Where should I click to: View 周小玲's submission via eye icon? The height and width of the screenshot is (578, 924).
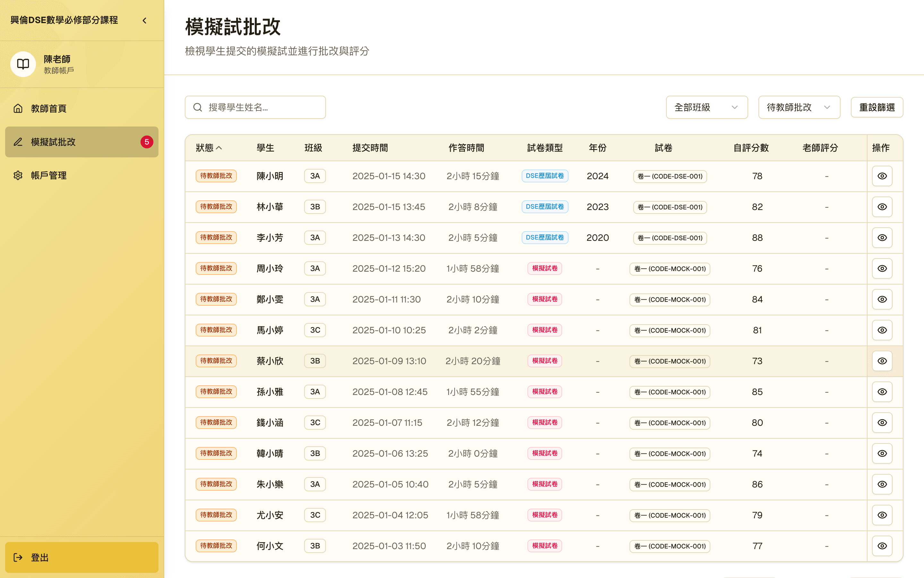pos(882,268)
